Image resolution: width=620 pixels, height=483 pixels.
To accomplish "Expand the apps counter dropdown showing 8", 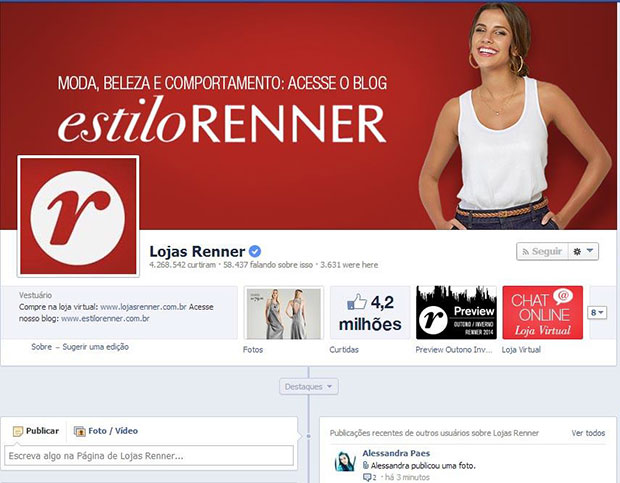I will [x=597, y=313].
